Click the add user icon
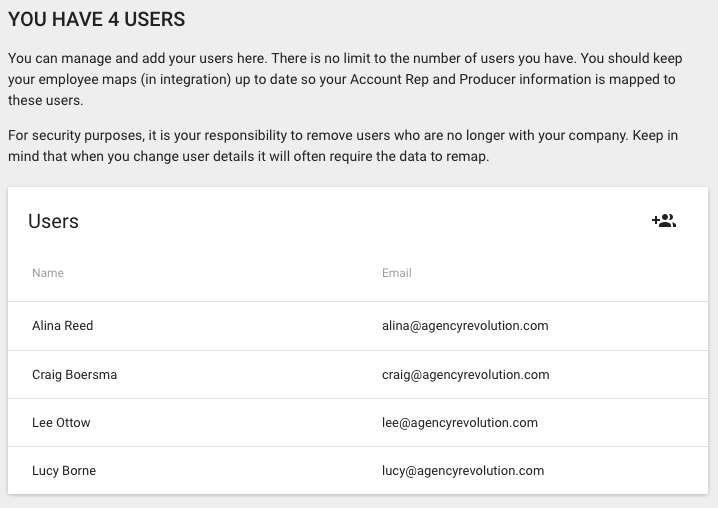718x508 pixels. pos(664,221)
